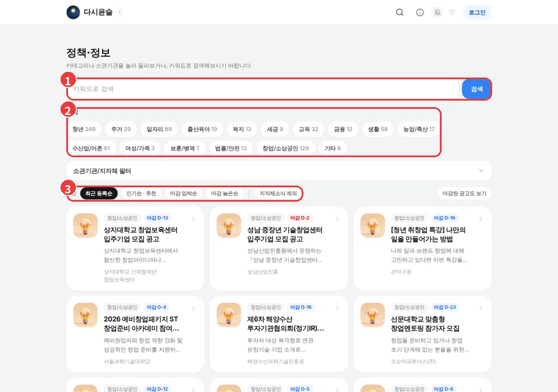Click lightbulb thumbnail of 선문대학교 맞춤형 card
This screenshot has width=558, height=392.
click(373, 315)
